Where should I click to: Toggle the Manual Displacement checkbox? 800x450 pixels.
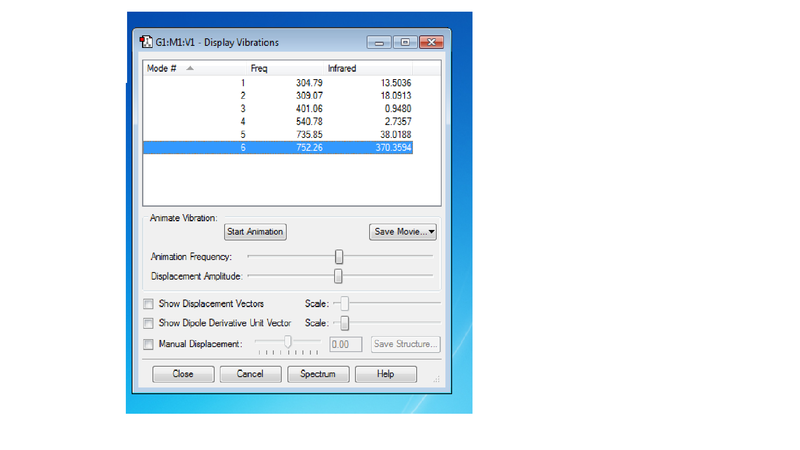pos(148,344)
